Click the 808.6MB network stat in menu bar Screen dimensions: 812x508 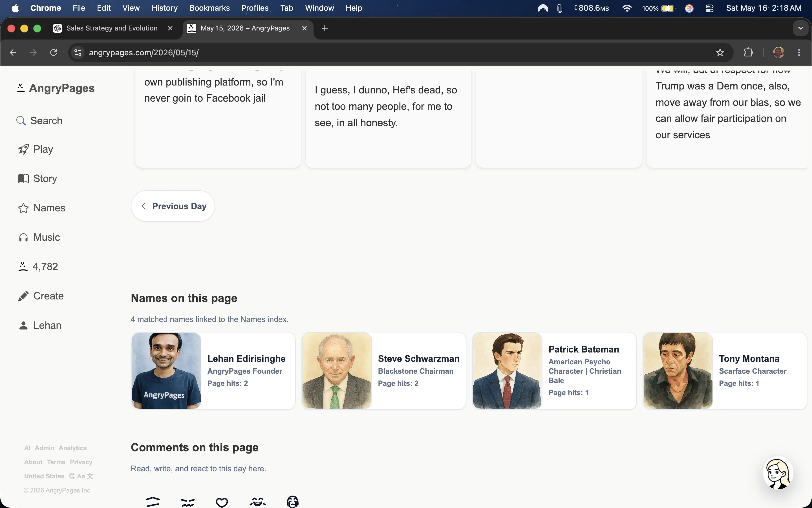pyautogui.click(x=591, y=8)
